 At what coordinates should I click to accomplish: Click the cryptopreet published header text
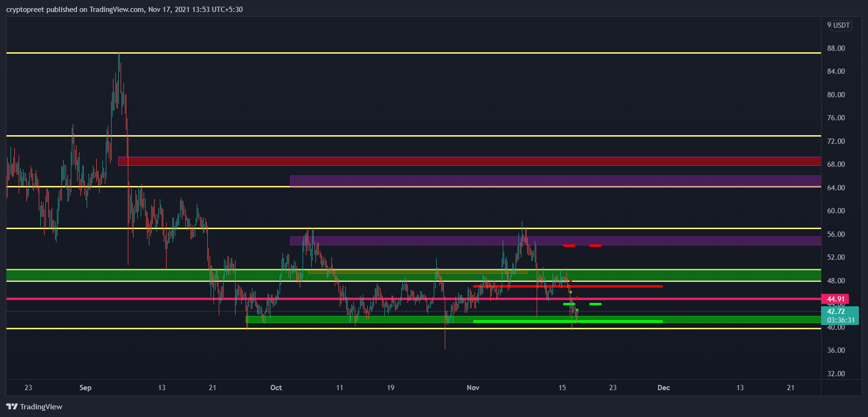point(124,10)
